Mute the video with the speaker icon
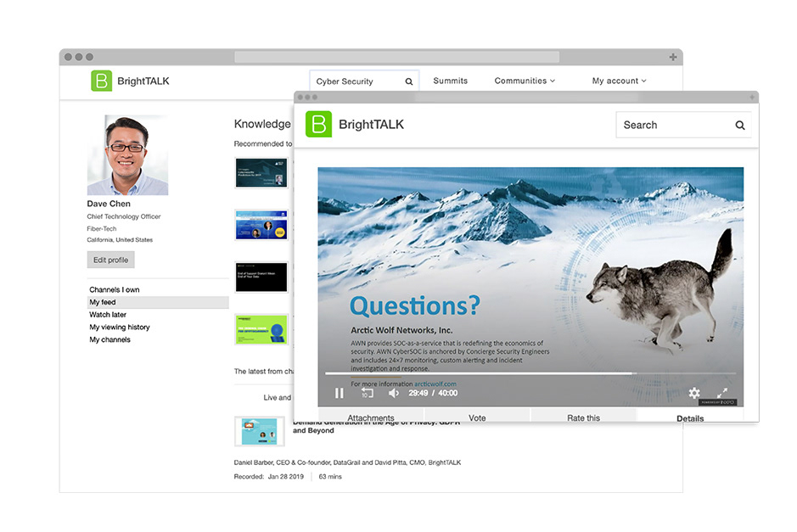Viewport: 797px width, 532px height. 394,393
